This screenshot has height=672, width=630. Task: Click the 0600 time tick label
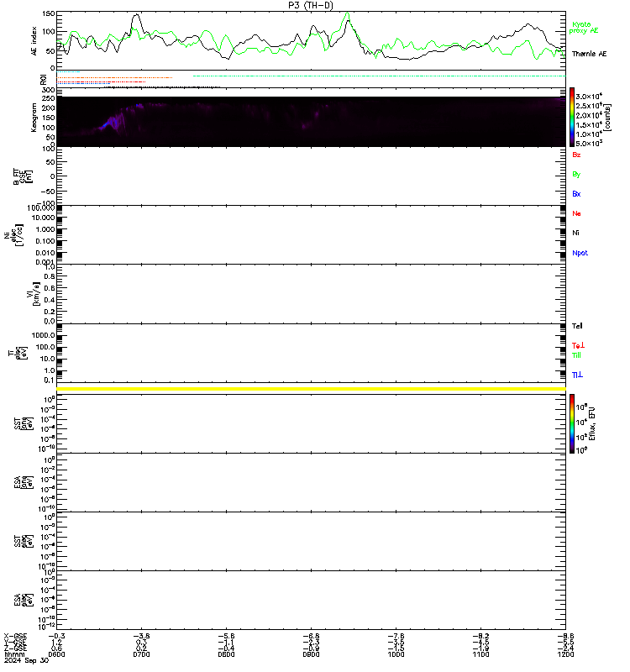(56, 654)
